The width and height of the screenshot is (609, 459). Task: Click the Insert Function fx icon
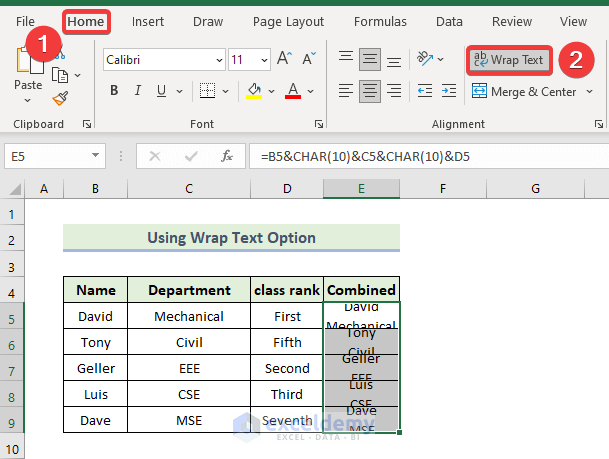tap(227, 156)
